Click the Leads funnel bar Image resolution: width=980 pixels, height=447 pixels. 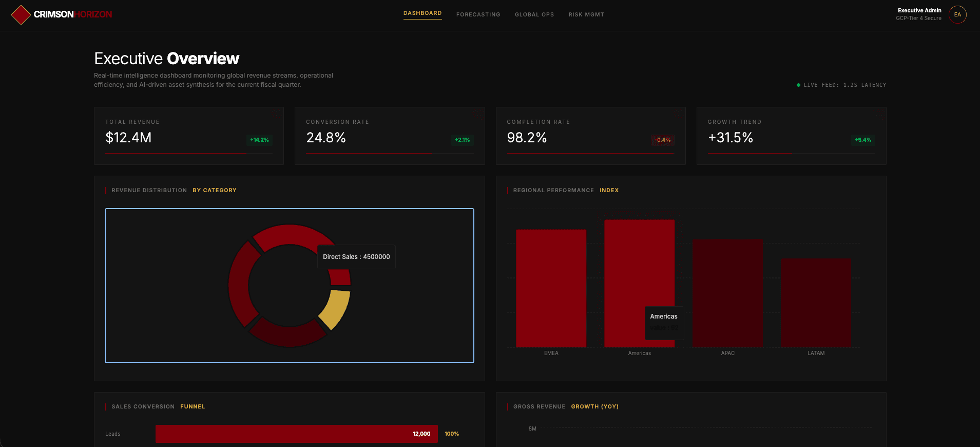pos(297,434)
